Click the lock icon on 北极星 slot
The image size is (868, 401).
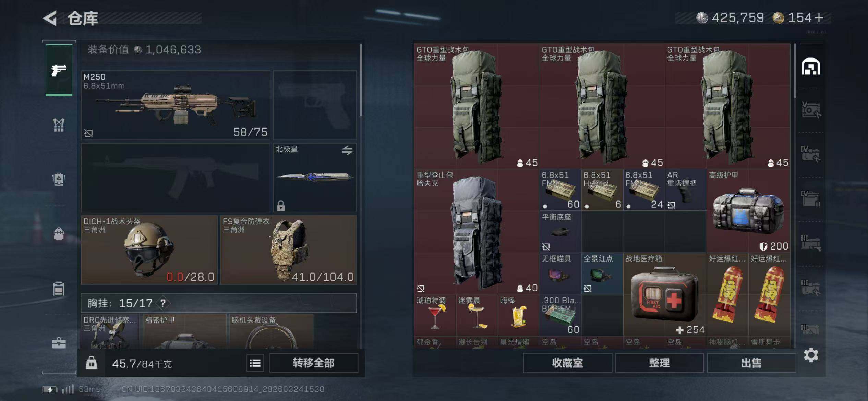pyautogui.click(x=281, y=205)
